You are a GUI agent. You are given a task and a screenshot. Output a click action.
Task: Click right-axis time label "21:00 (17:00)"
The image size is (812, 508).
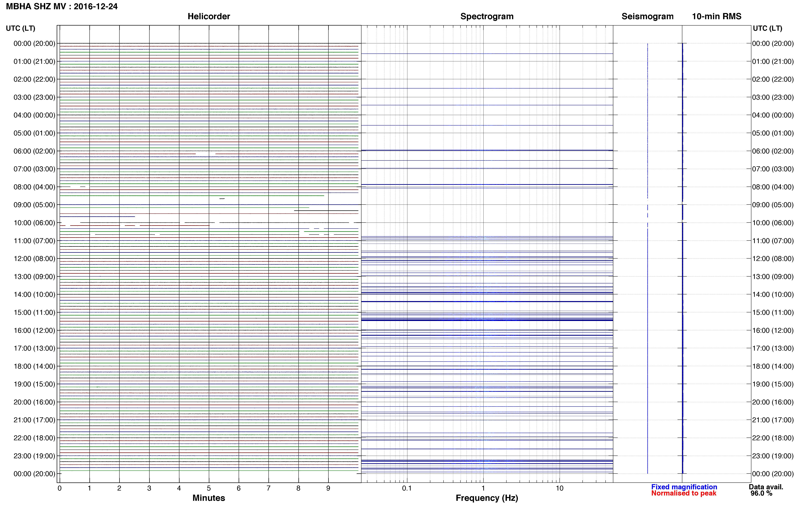pos(773,420)
